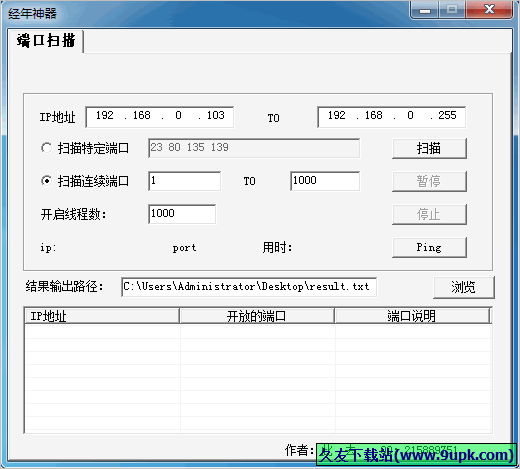
Task: Click the 停止 button
Action: (x=429, y=214)
